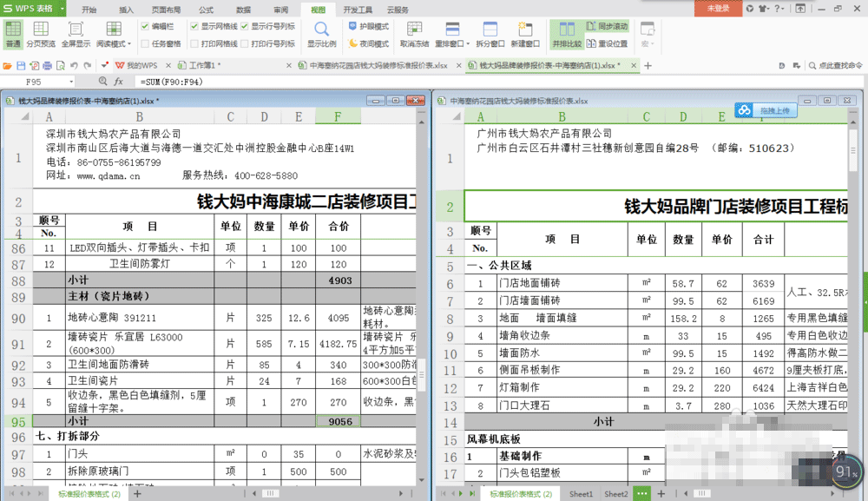Enable 夜间模式 night mode
868x501 pixels.
[x=372, y=43]
